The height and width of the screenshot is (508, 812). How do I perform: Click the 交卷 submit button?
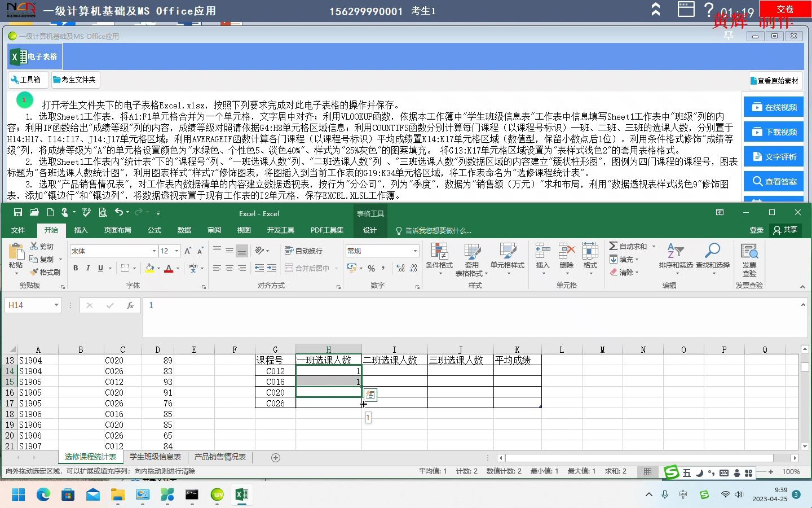(x=785, y=9)
